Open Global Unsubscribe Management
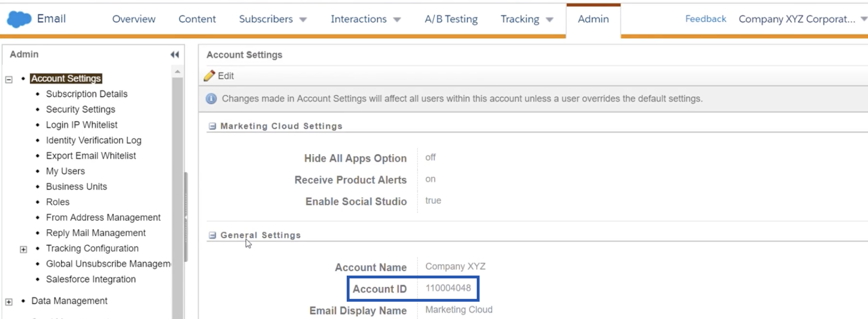Viewport: 868px width, 319px height. click(x=109, y=264)
